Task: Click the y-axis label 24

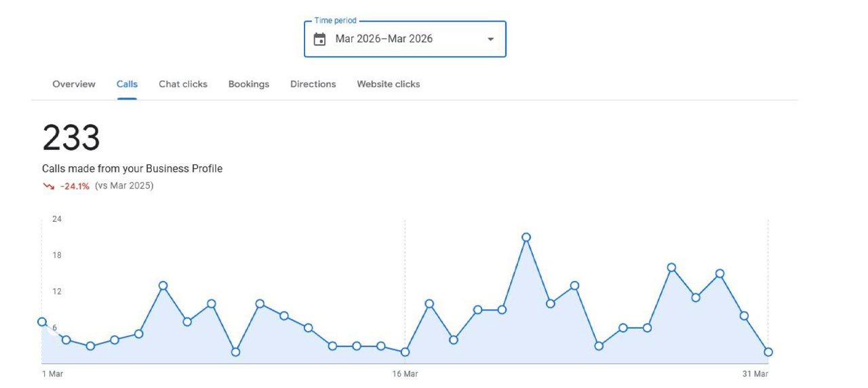Action: coord(57,219)
